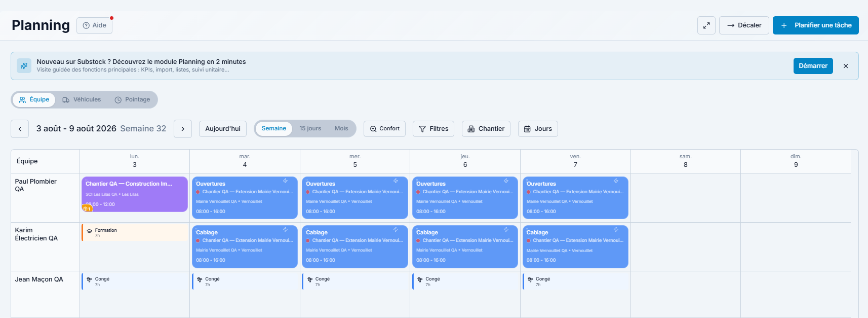Switch to the Véhicules tab
The height and width of the screenshot is (318, 868).
[82, 100]
